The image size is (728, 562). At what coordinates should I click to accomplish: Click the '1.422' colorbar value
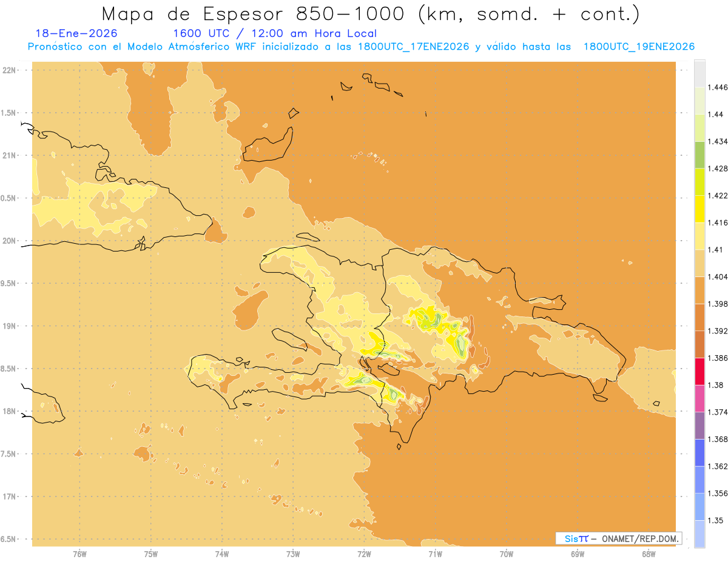coord(718,196)
